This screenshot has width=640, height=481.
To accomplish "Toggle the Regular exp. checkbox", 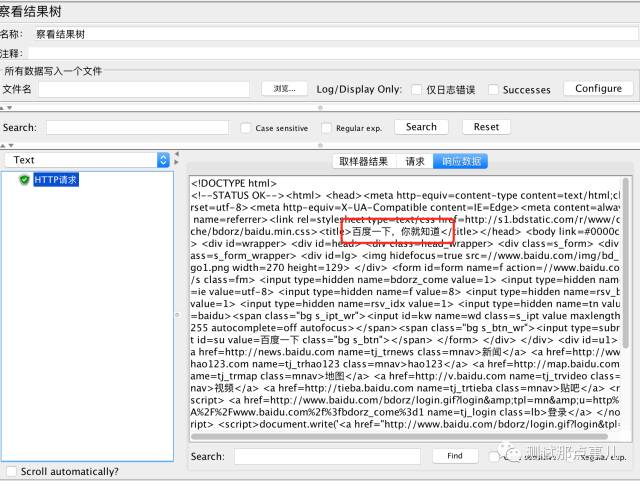I will coord(327,128).
